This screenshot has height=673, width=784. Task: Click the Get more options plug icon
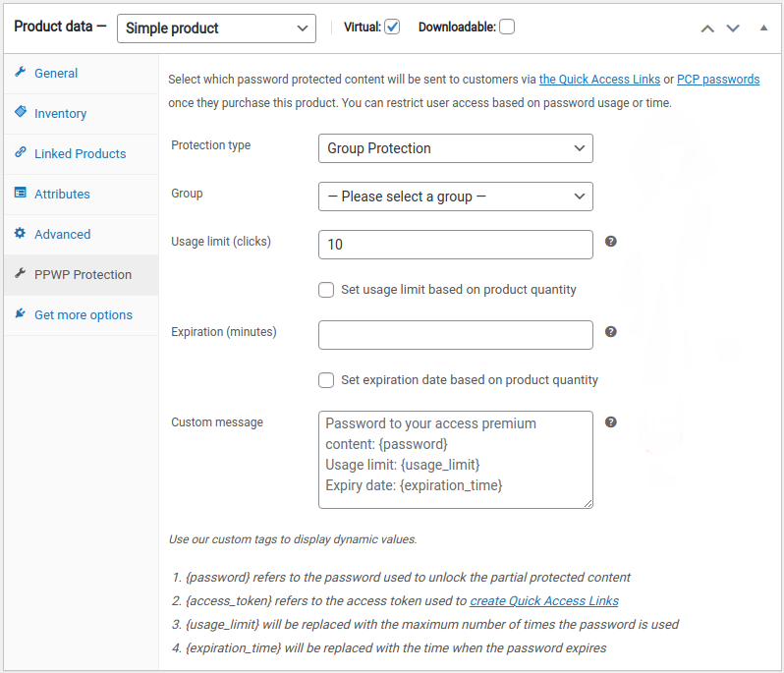(x=21, y=314)
